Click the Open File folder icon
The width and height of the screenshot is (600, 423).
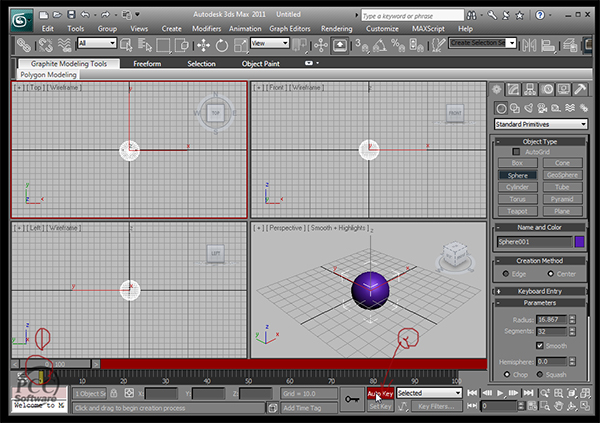point(57,15)
